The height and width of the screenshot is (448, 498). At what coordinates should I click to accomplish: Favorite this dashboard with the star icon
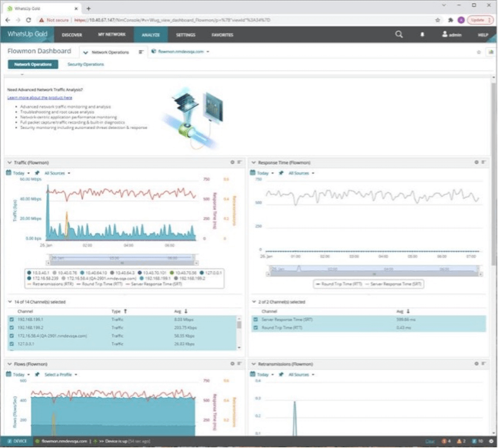pos(478,52)
